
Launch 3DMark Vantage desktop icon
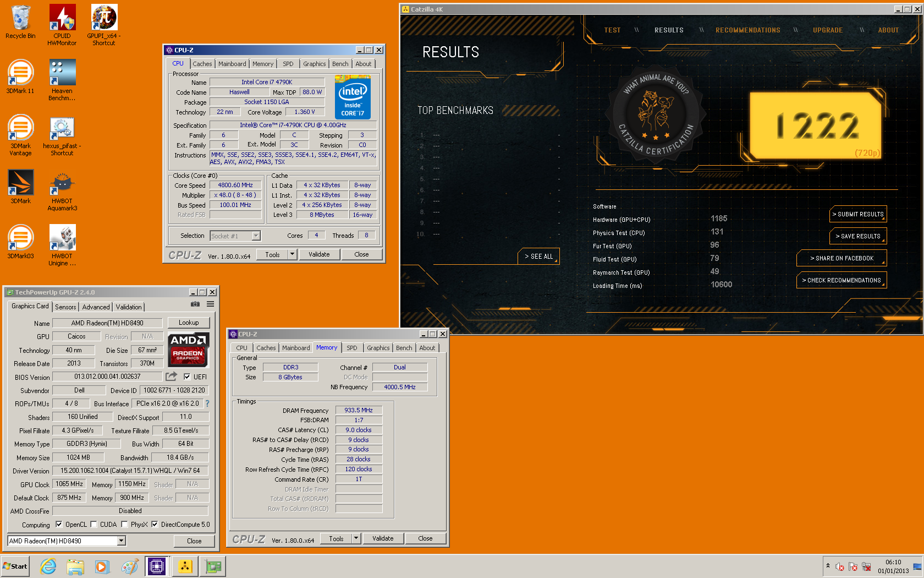[x=20, y=135]
